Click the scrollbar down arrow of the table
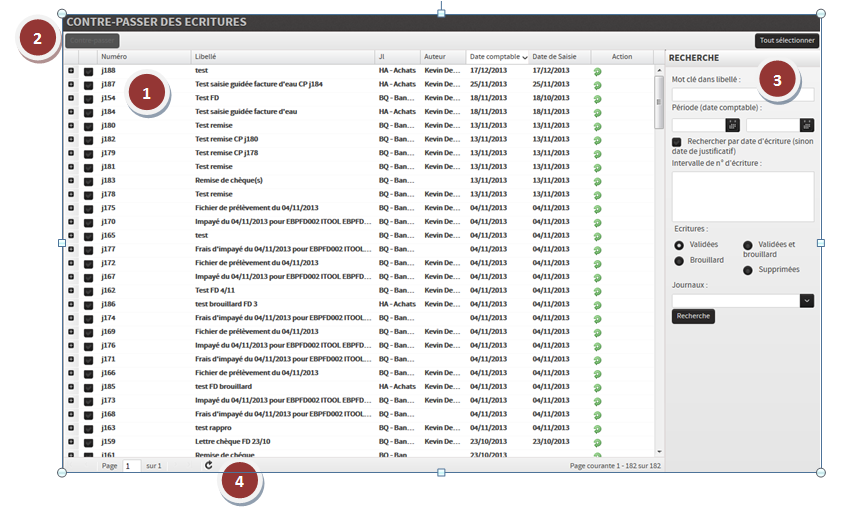This screenshot has height=521, width=850. pyautogui.click(x=659, y=452)
